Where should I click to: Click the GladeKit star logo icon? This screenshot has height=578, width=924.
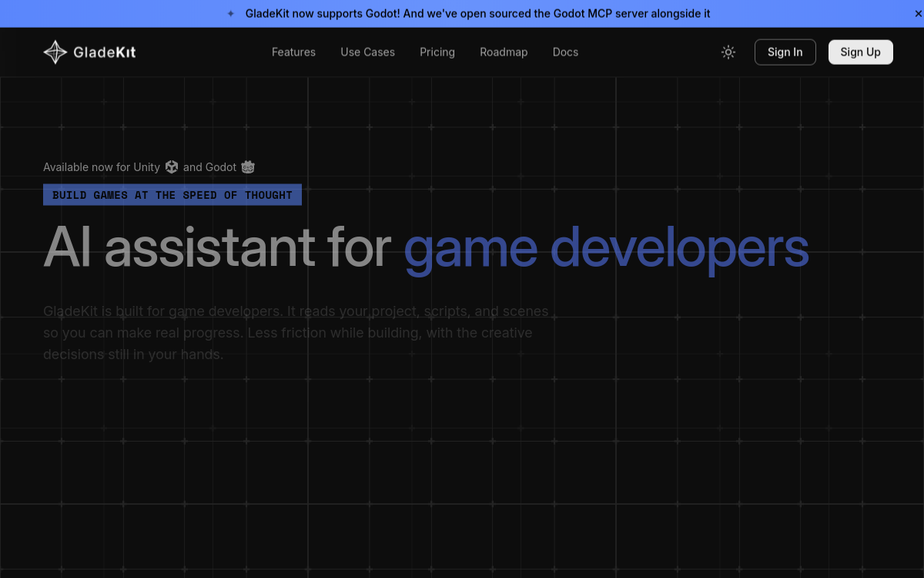(x=55, y=52)
